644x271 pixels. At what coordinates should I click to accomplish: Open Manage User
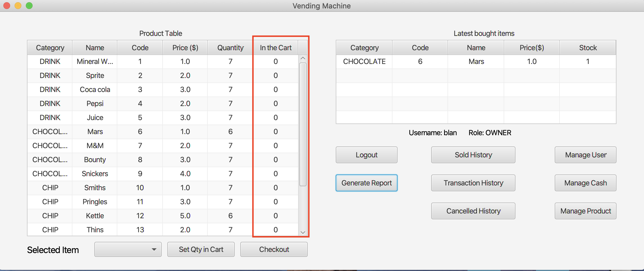coord(585,155)
